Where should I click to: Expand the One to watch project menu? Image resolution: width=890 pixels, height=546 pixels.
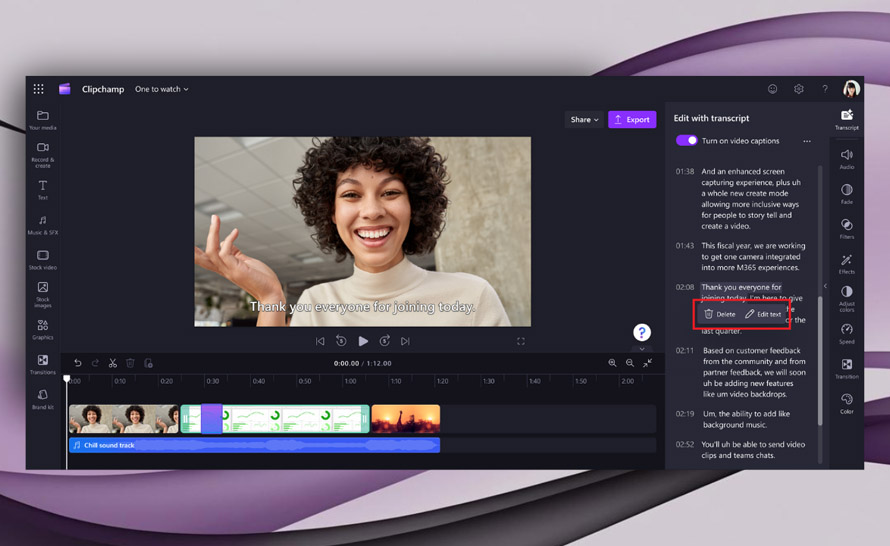pos(162,89)
